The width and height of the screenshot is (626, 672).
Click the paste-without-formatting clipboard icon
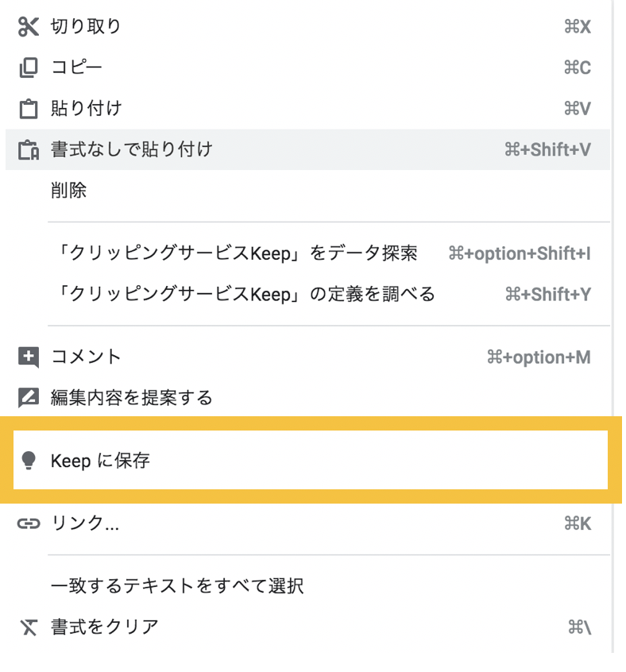coord(29,149)
